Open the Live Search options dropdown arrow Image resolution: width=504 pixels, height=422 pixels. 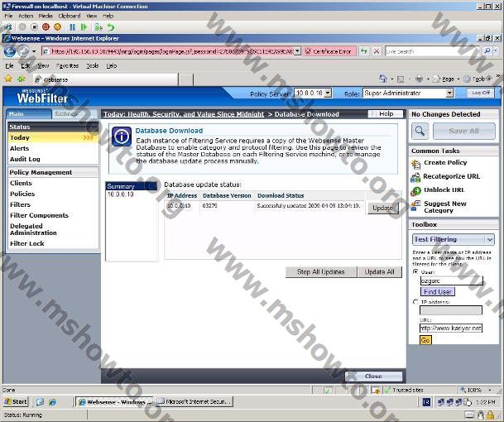pyautogui.click(x=496, y=50)
